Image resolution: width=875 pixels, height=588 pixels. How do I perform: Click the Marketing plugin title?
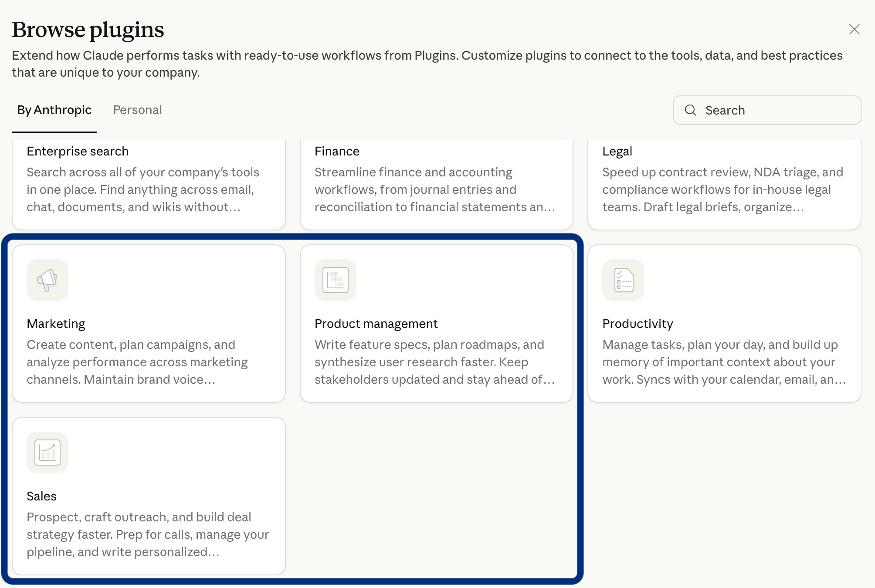pyautogui.click(x=56, y=324)
